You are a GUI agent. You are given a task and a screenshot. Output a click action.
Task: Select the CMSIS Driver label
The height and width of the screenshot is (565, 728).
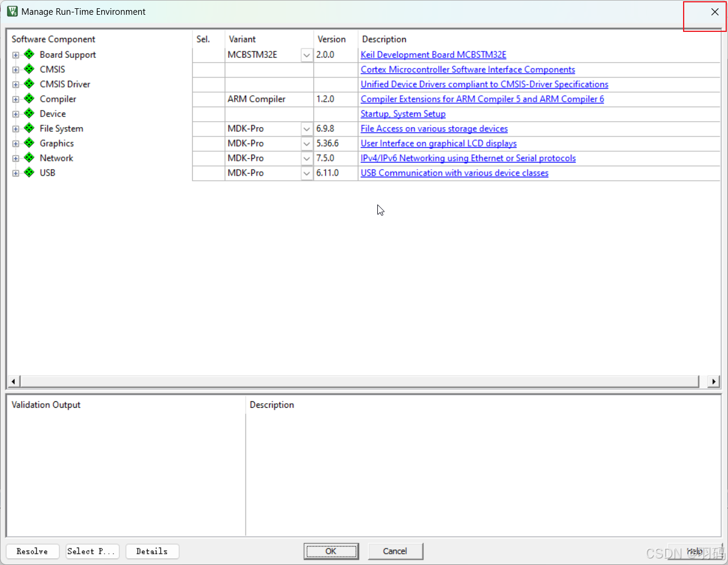click(x=65, y=84)
